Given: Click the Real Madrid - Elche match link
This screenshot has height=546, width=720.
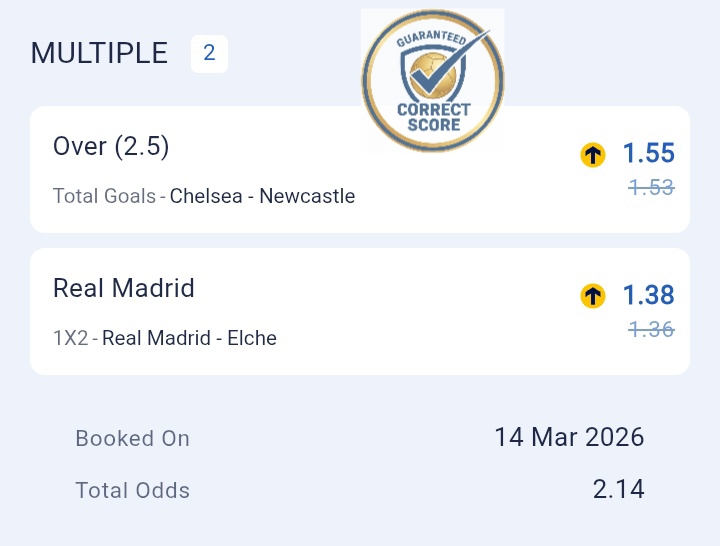Looking at the screenshot, I should tap(189, 338).
